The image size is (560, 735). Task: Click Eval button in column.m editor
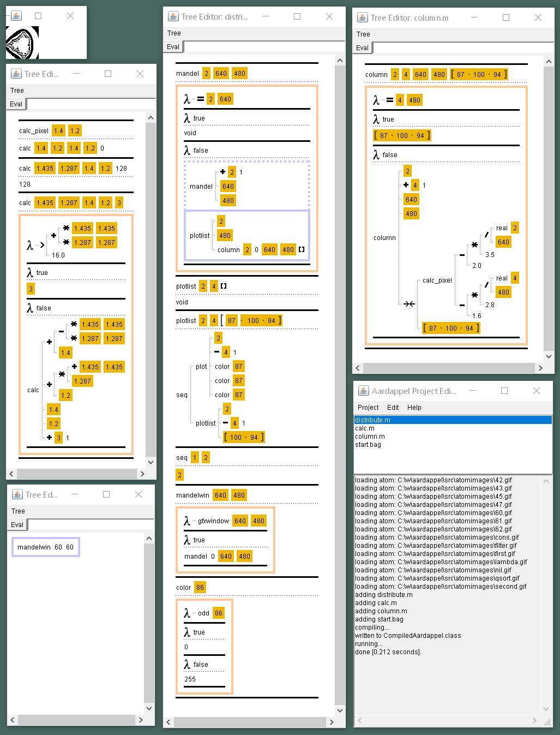tap(362, 48)
